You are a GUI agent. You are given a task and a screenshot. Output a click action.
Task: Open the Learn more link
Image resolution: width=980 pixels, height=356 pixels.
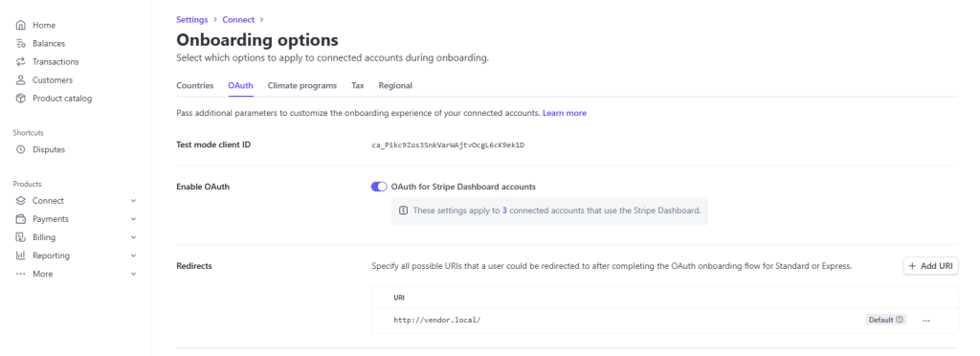pyautogui.click(x=565, y=113)
